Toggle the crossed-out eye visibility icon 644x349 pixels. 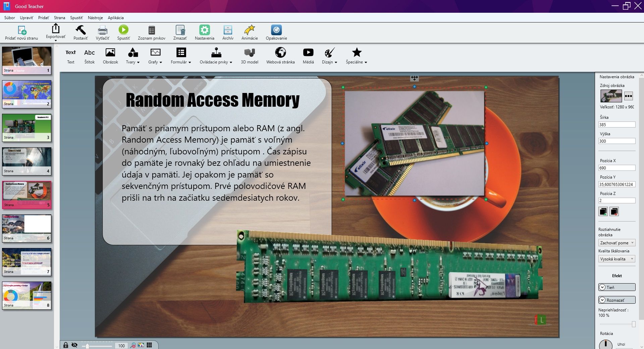tap(74, 345)
